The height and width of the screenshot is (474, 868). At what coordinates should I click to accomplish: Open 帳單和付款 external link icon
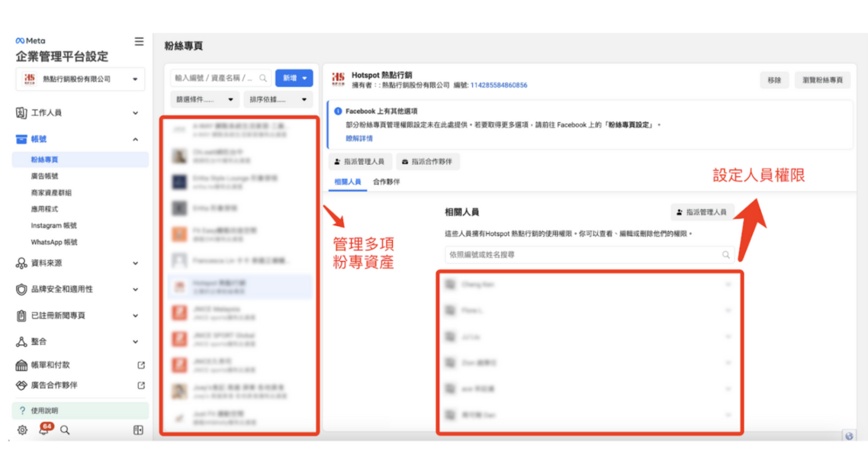point(141,365)
